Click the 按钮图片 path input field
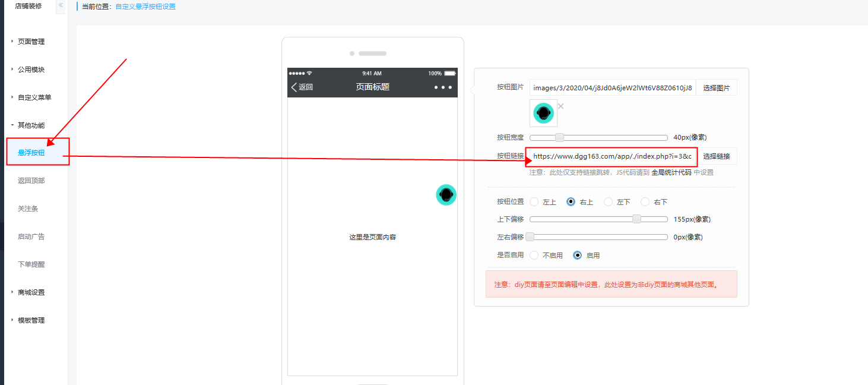Viewport: 868px width, 385px height. (613, 88)
